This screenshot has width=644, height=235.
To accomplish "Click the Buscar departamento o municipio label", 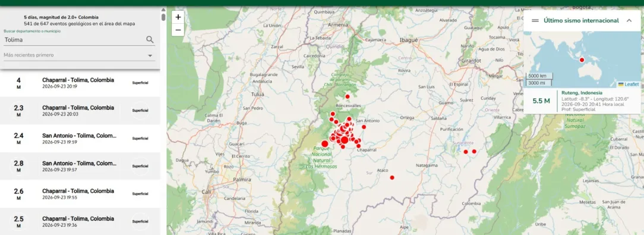I will (x=32, y=32).
